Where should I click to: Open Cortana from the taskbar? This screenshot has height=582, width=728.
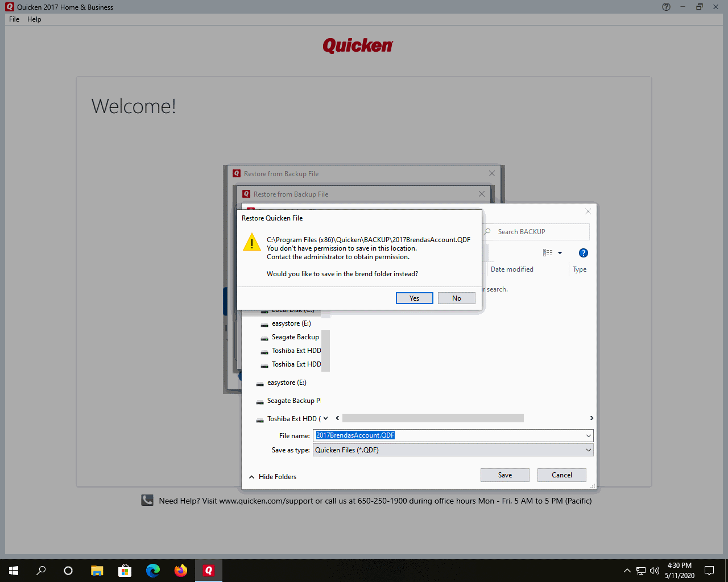click(68, 571)
